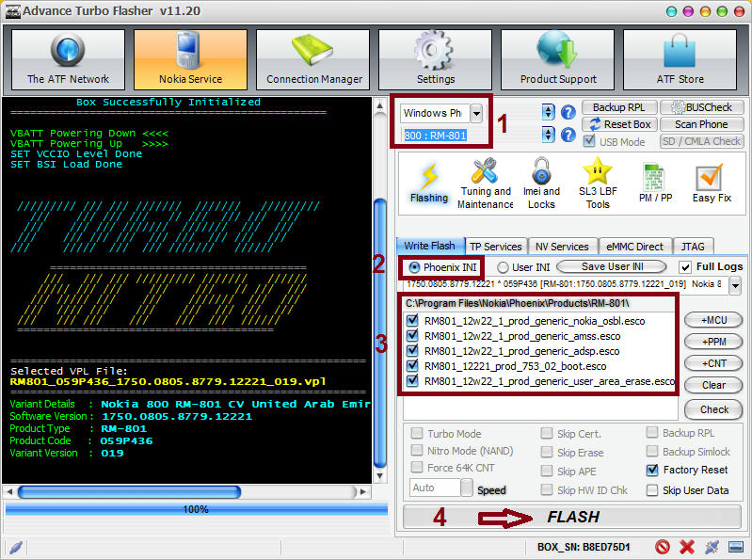Click the +MCU button
This screenshot has width=752, height=560.
click(x=713, y=320)
